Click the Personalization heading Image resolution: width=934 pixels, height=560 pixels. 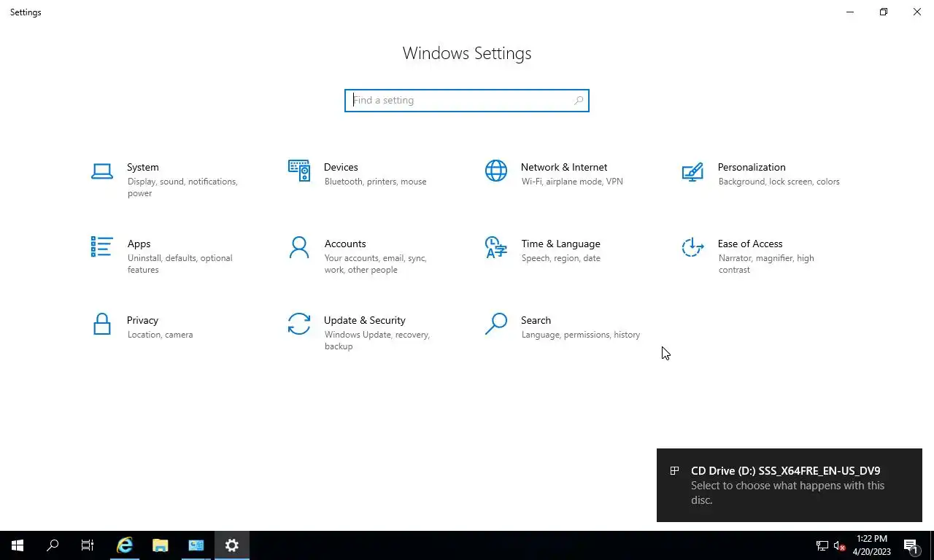coord(752,167)
